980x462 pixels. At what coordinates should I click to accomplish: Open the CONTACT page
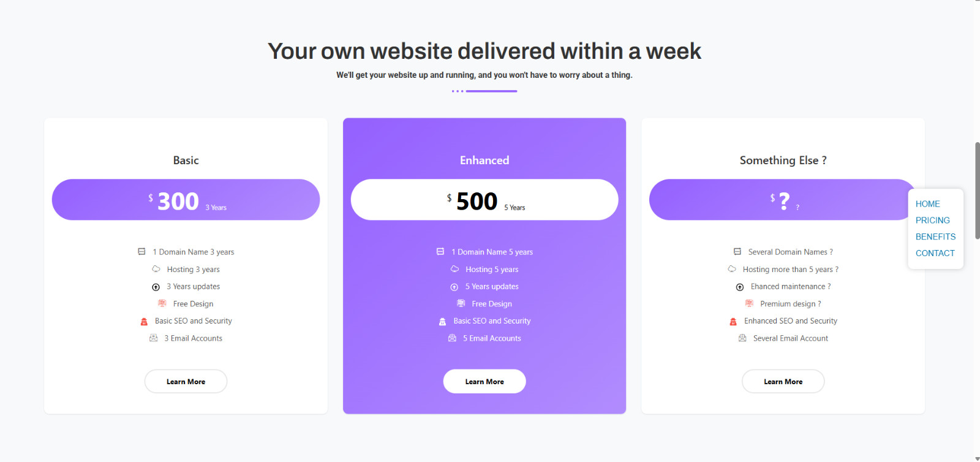[935, 252]
